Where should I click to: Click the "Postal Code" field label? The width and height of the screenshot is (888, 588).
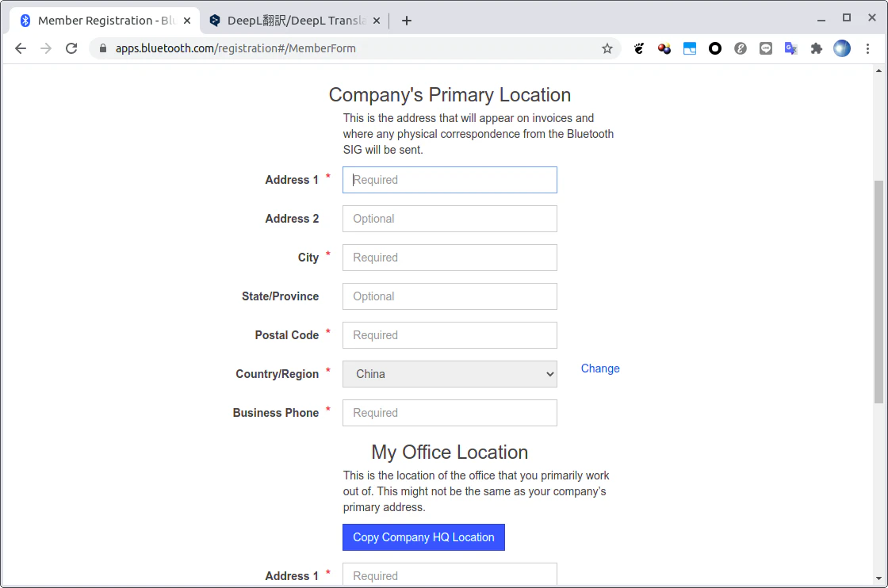tap(286, 335)
